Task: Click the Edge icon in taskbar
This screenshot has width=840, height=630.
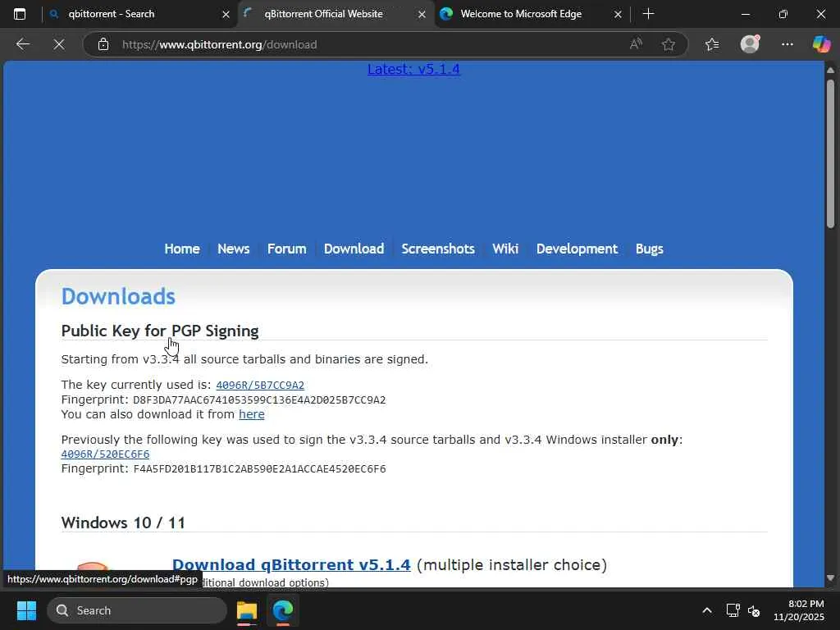Action: point(283,610)
